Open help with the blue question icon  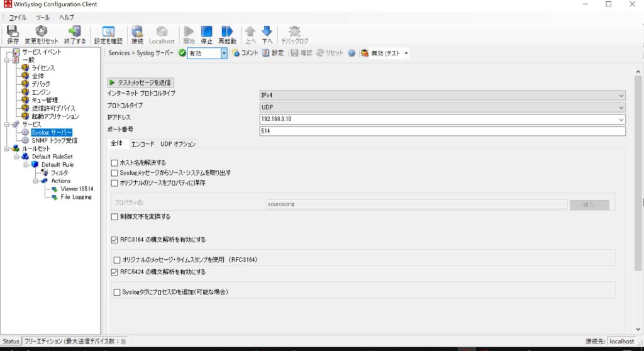coord(352,53)
